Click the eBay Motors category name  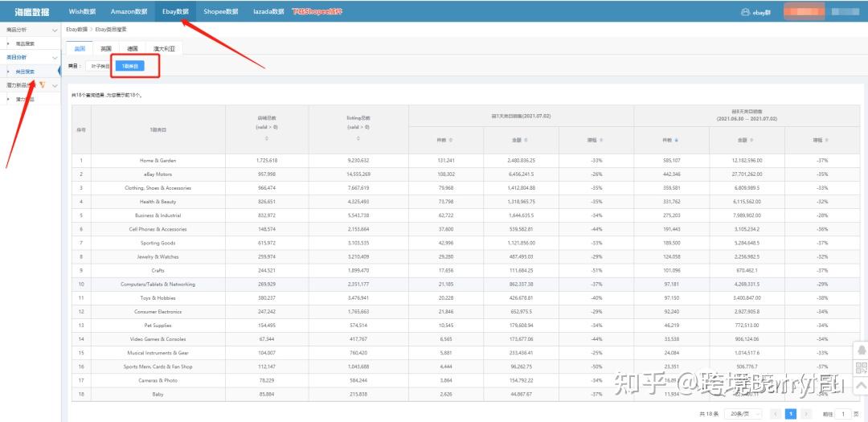158,174
